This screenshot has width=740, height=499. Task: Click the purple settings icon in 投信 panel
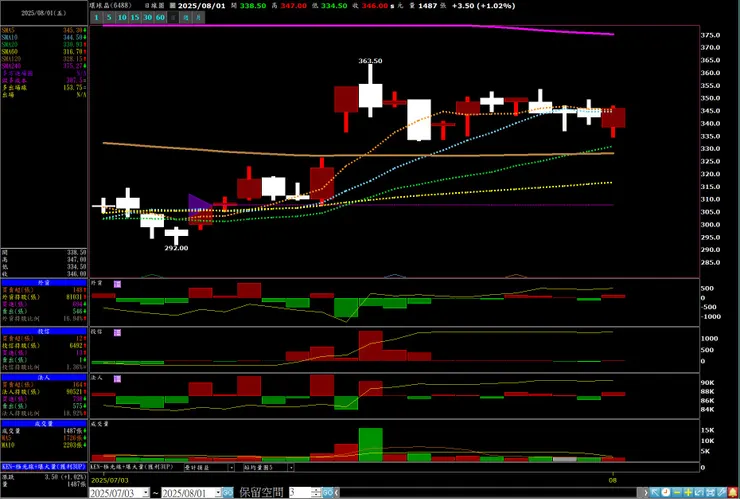(117, 332)
